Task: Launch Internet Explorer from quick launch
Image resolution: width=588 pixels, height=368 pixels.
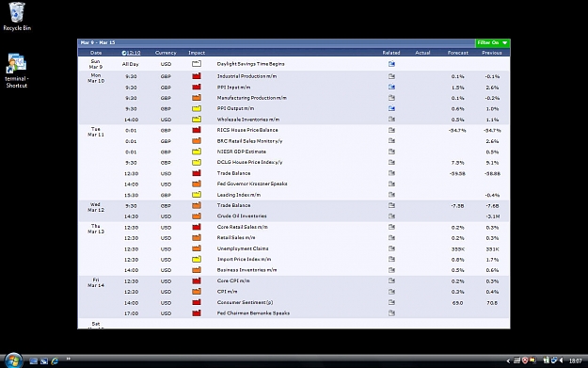Action: tap(55, 360)
